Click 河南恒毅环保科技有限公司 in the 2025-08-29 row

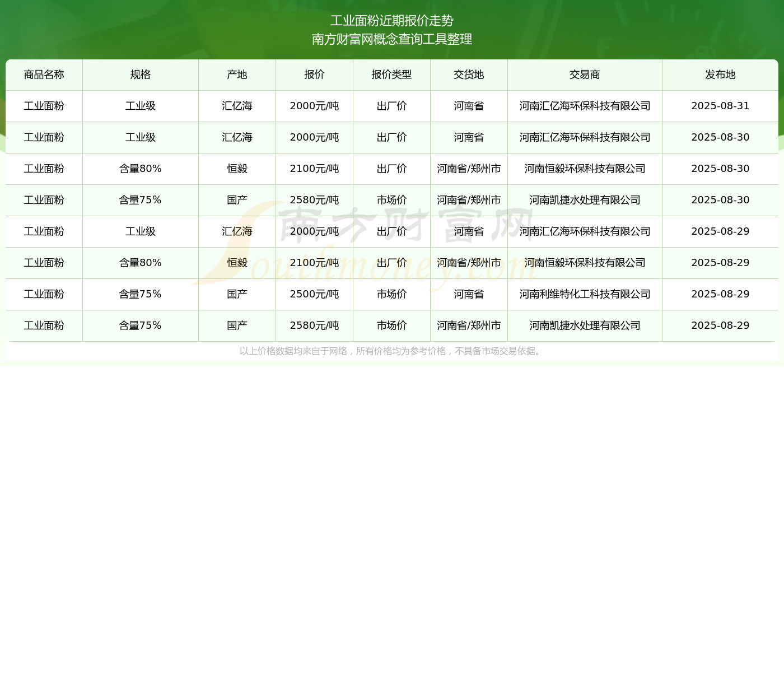tap(585, 263)
